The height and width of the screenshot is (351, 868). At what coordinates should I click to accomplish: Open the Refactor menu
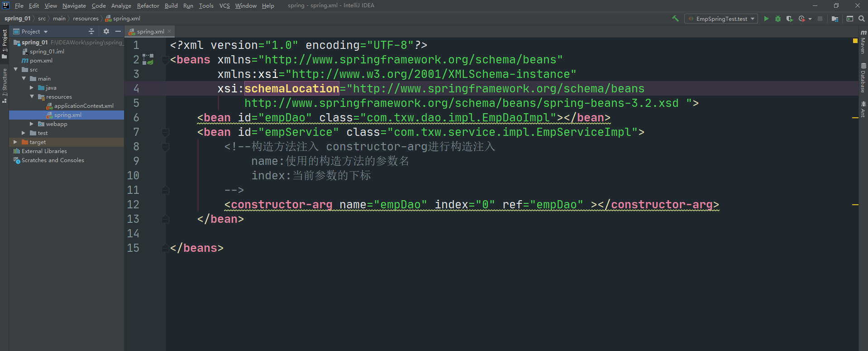148,5
